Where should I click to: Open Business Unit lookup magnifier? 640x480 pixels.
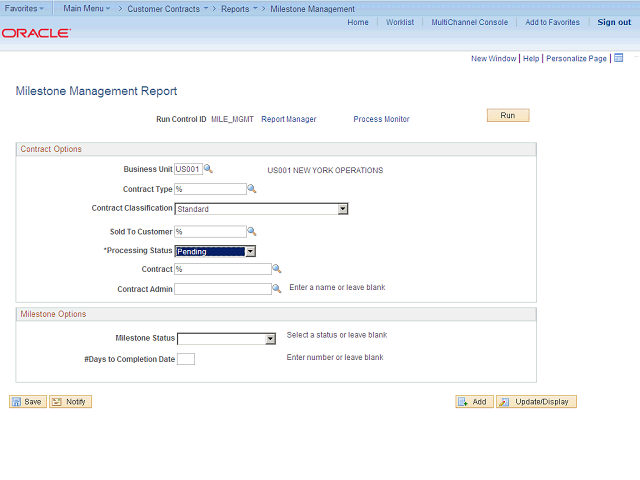(x=208, y=169)
